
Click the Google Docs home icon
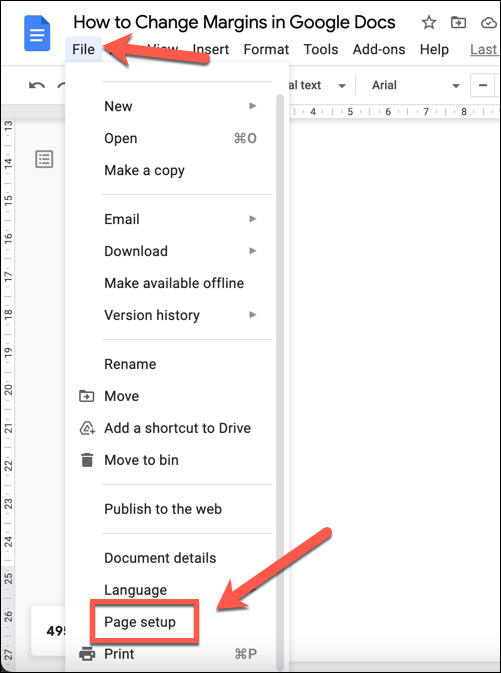(x=37, y=33)
